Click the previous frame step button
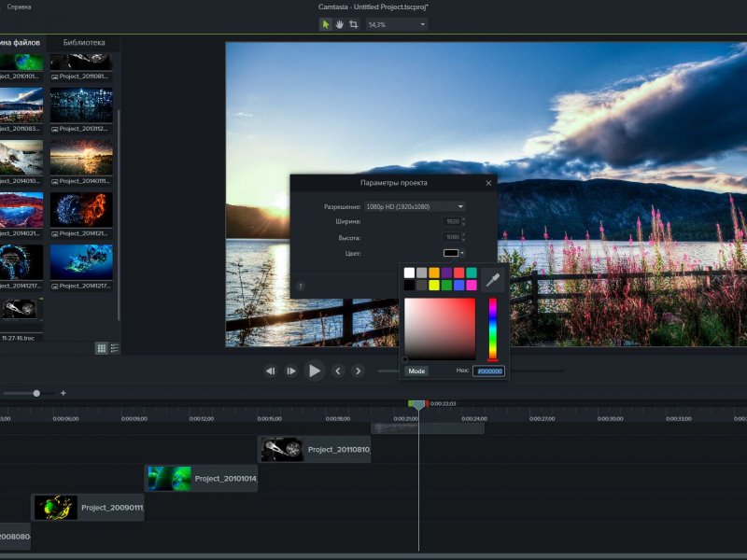747x560 pixels. pos(271,371)
